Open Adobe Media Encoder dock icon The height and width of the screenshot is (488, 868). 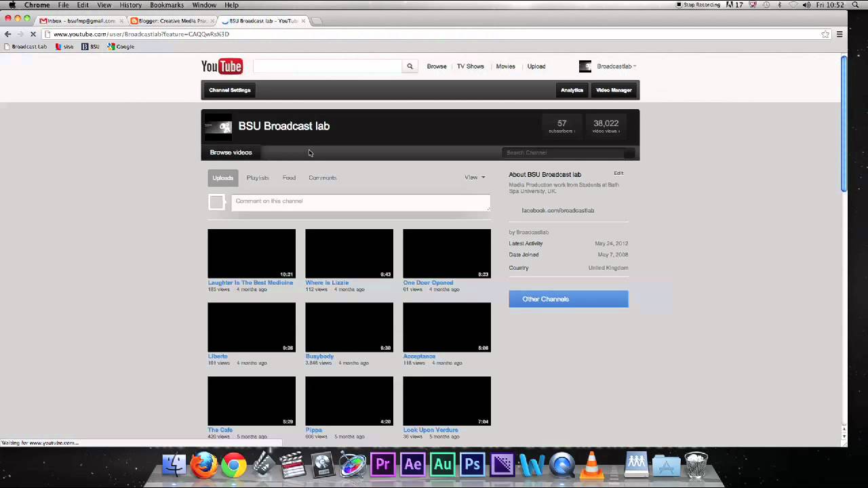[x=502, y=465]
